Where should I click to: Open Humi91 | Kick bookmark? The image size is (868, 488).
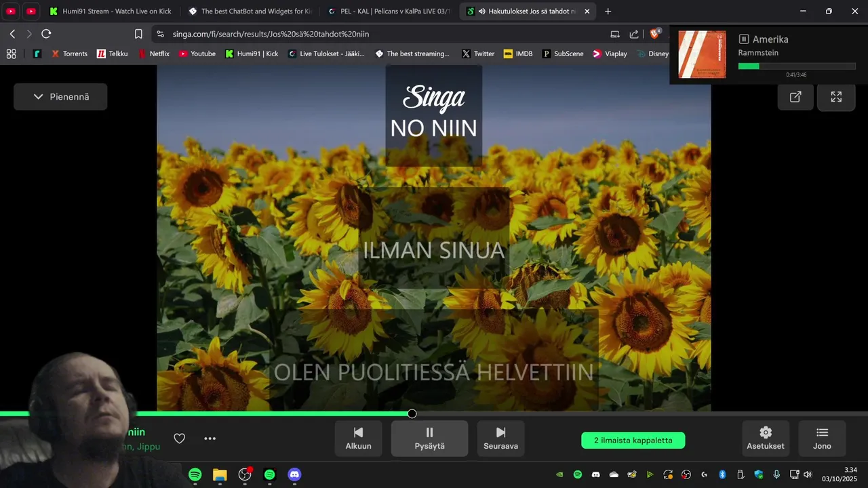(252, 54)
